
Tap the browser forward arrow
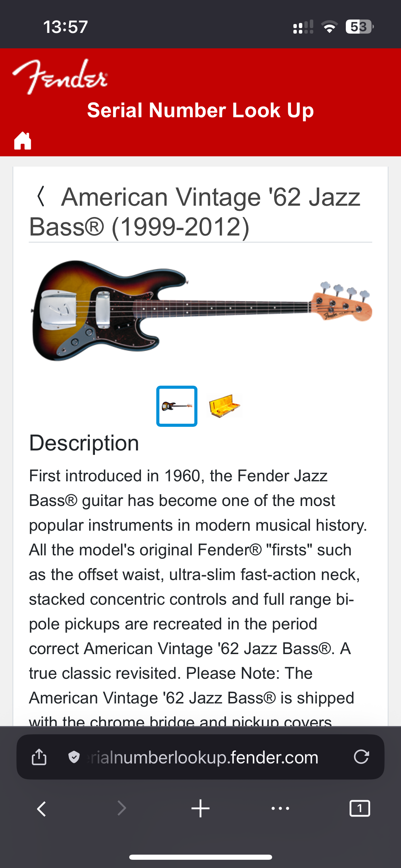121,809
